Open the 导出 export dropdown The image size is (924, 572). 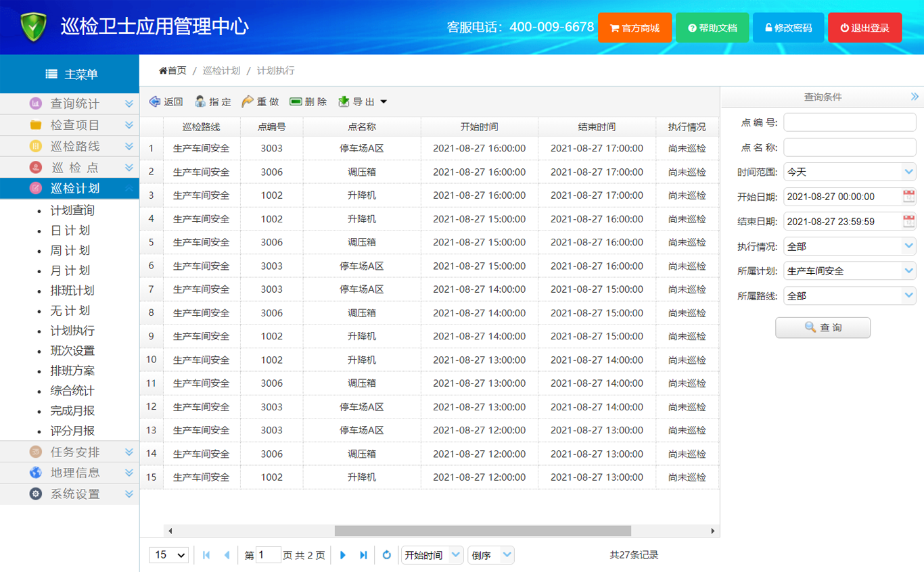tap(363, 101)
